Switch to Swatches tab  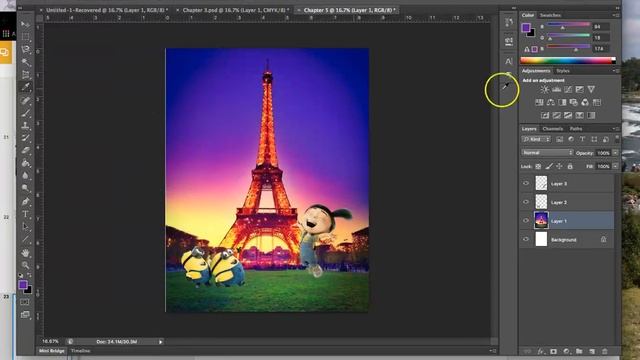click(x=550, y=15)
